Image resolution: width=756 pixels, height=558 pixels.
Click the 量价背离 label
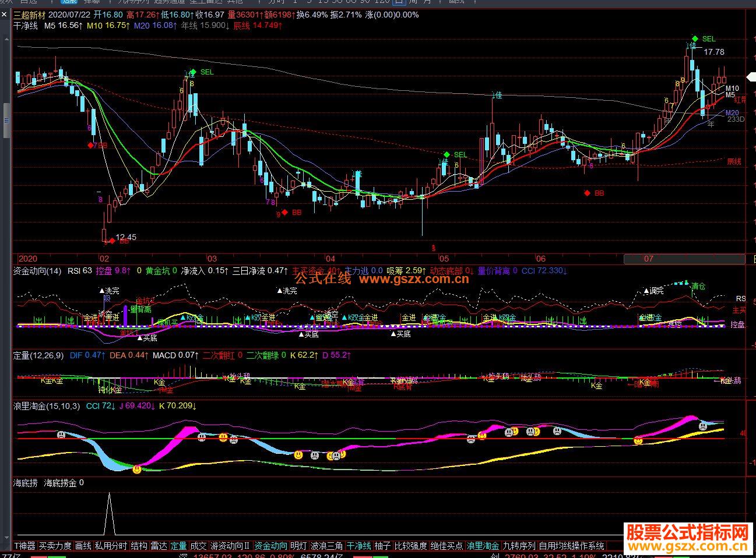click(493, 271)
